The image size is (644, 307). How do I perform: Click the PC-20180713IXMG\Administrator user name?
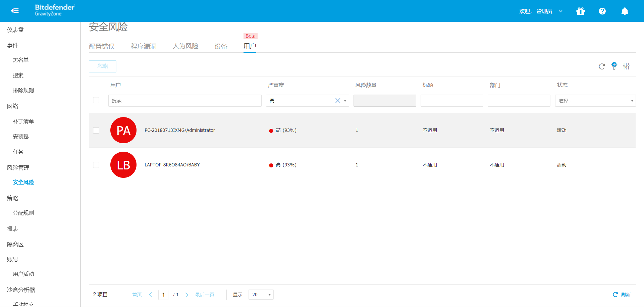coord(180,130)
